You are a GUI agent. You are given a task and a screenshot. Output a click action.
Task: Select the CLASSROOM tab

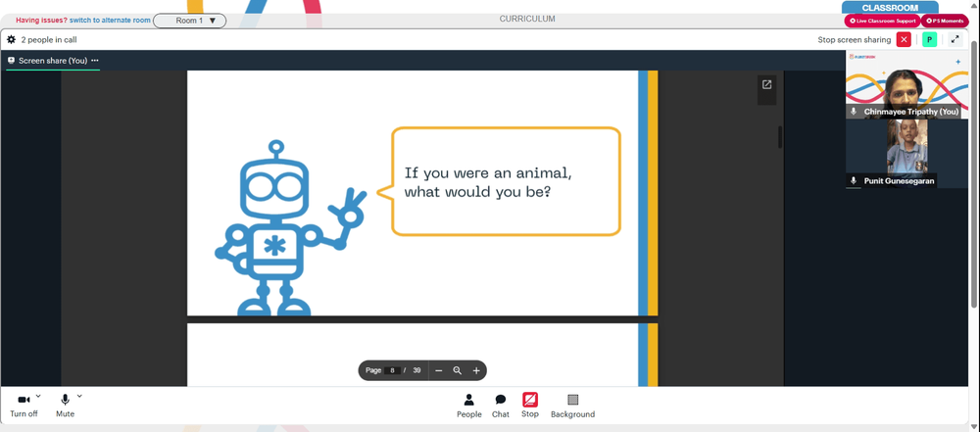[890, 8]
